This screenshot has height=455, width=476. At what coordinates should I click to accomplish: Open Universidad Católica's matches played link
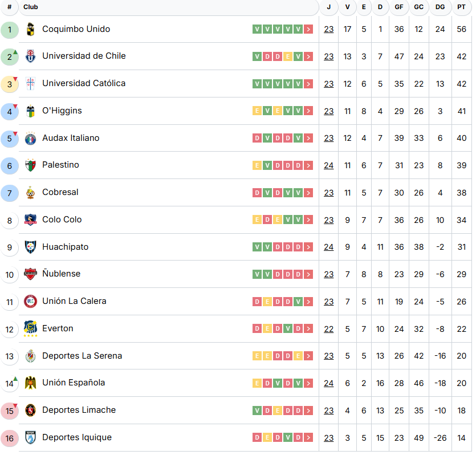click(329, 84)
